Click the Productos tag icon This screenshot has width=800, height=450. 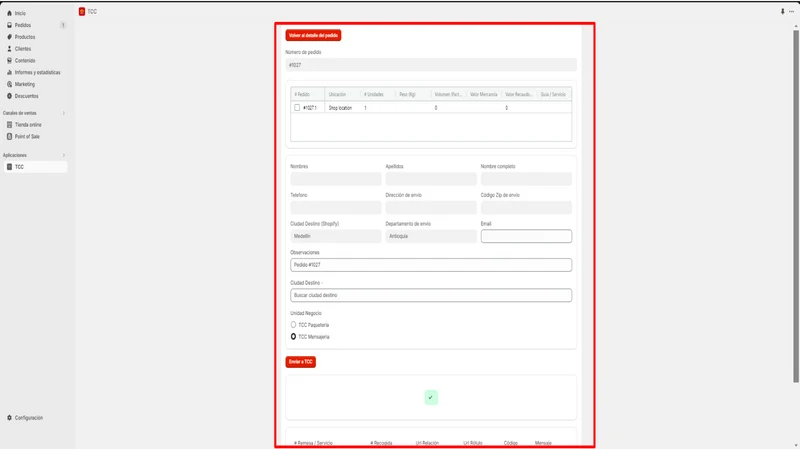coord(9,37)
